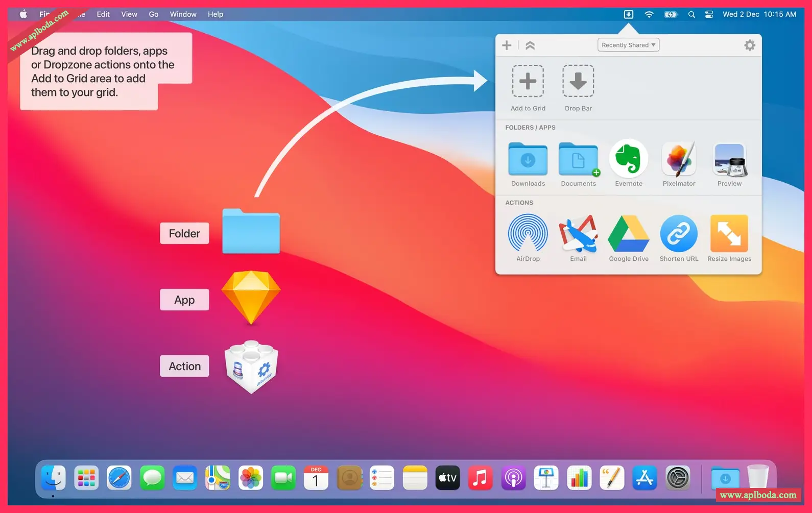This screenshot has width=812, height=513.
Task: Open the Window menu
Action: (183, 14)
